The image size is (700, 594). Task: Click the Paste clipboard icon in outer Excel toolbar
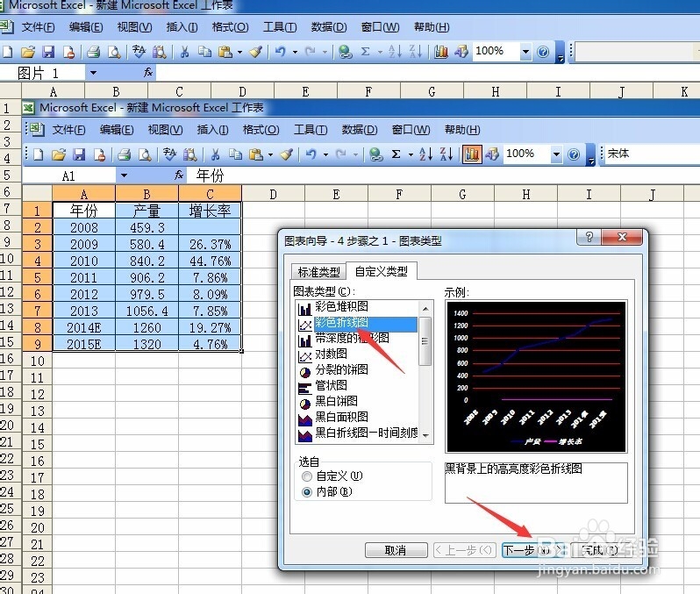(225, 52)
